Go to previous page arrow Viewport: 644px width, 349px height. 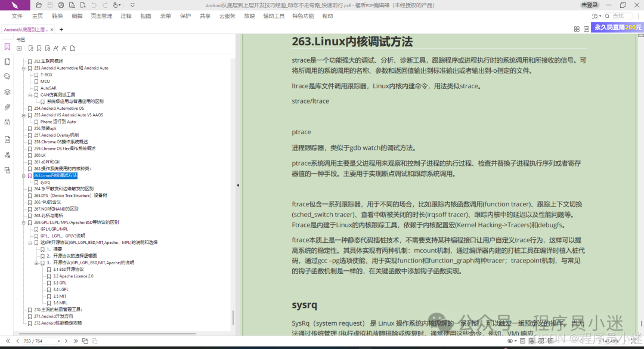(x=18, y=341)
